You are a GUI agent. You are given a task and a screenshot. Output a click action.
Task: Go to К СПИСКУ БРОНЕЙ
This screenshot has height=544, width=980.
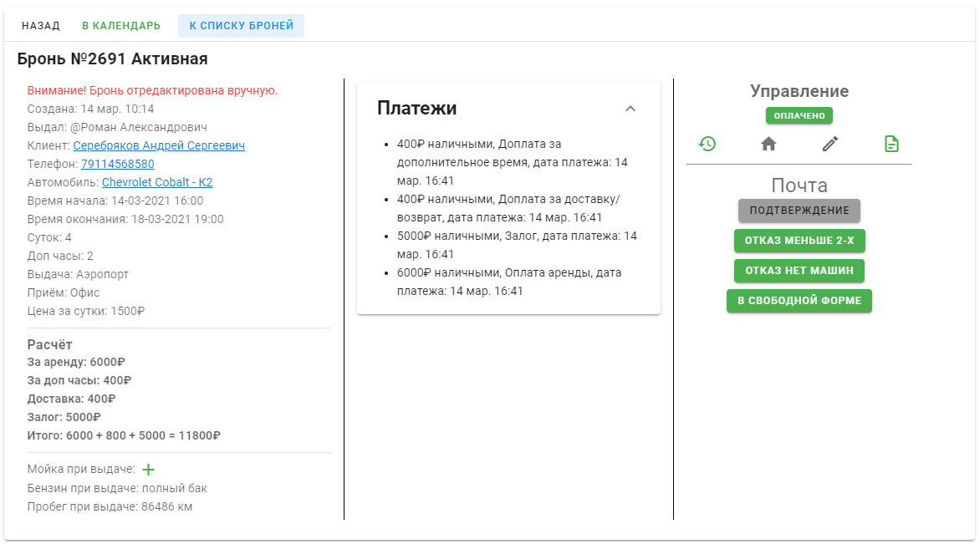pyautogui.click(x=242, y=26)
